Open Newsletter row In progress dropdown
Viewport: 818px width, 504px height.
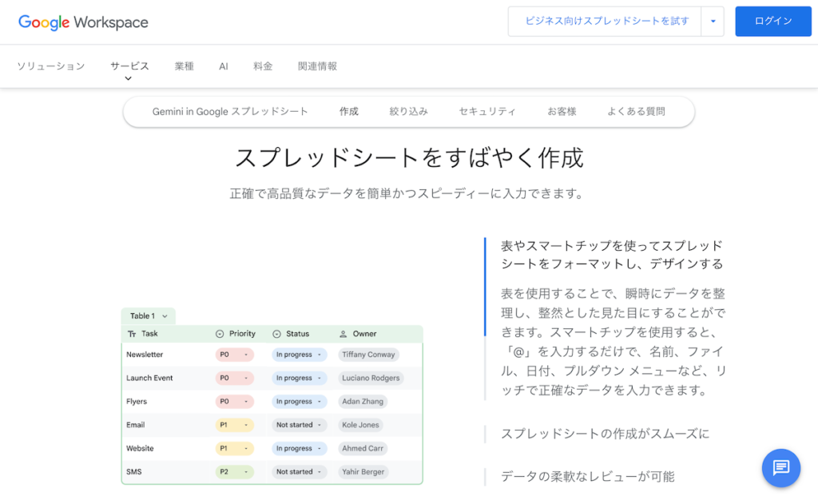299,355
